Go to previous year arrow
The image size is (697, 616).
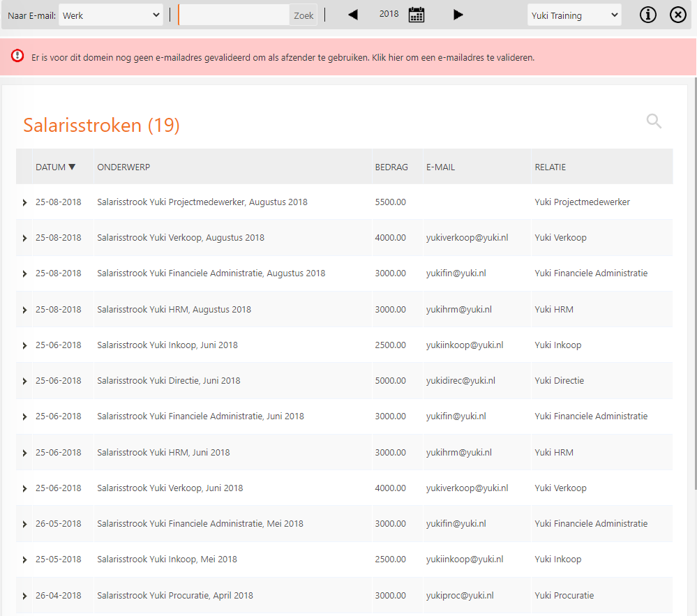tap(353, 15)
